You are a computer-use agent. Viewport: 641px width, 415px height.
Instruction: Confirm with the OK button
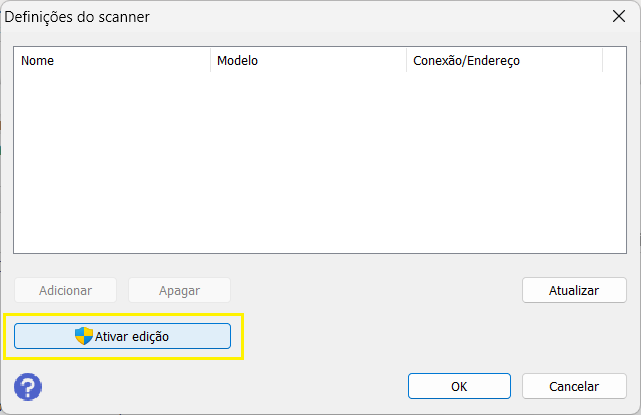click(x=459, y=386)
